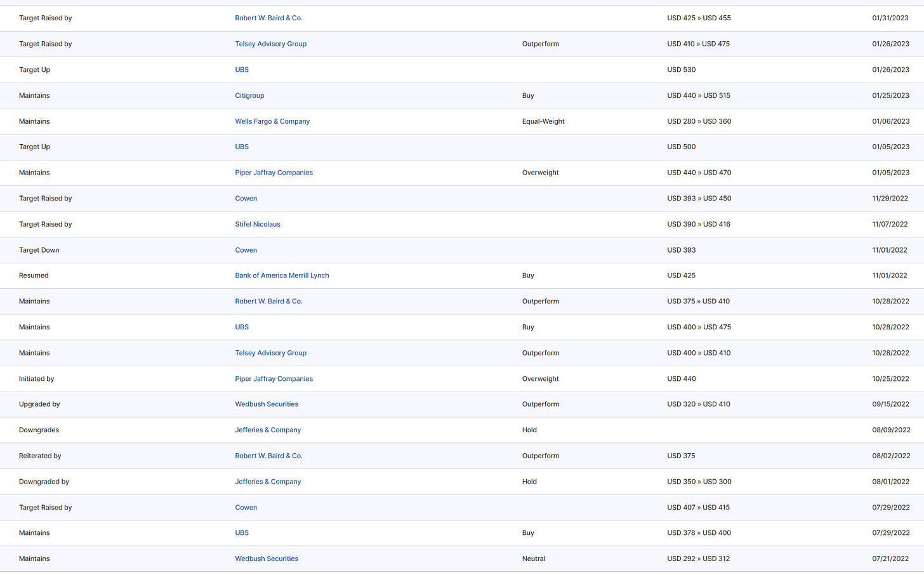Screen dimensions: 924x575
Task: Select the date 01/31/2023
Action: coord(890,18)
